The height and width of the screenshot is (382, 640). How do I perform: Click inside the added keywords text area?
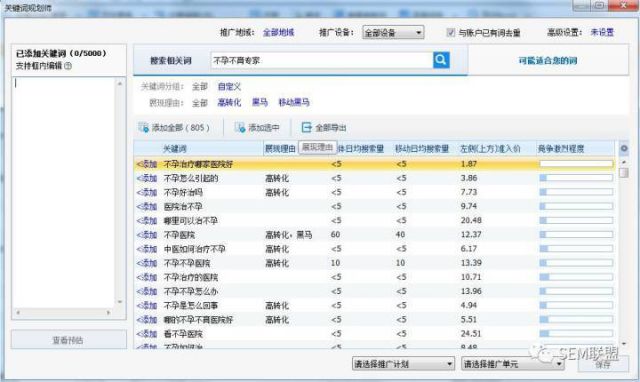click(x=63, y=193)
